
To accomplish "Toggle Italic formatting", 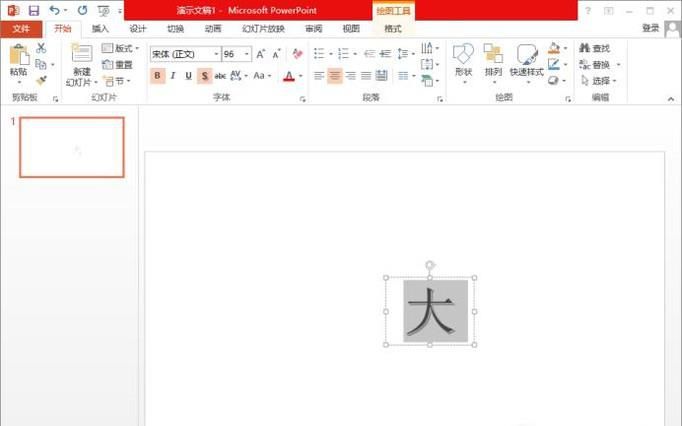I will pyautogui.click(x=173, y=76).
